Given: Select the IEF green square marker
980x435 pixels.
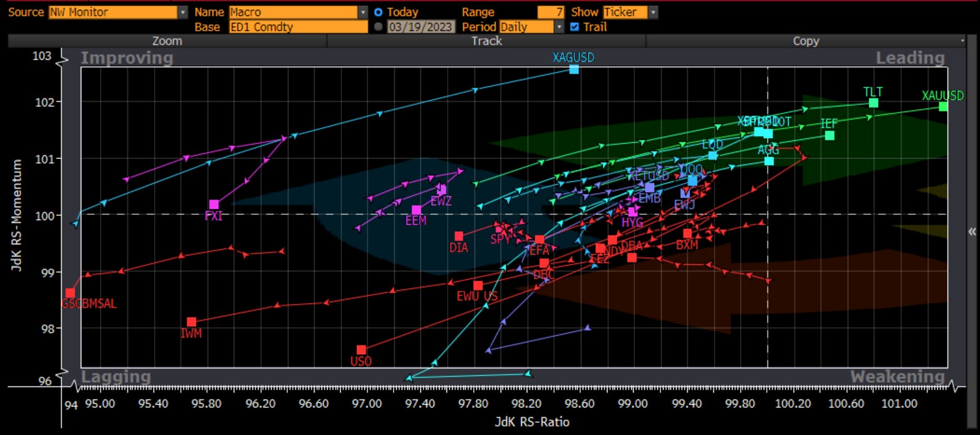Looking at the screenshot, I should (830, 135).
